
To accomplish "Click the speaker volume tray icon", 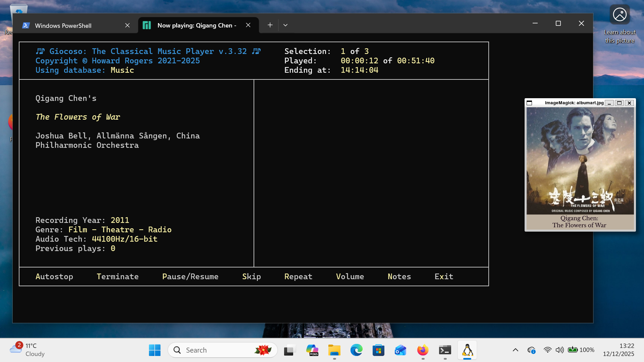I will tap(559, 350).
